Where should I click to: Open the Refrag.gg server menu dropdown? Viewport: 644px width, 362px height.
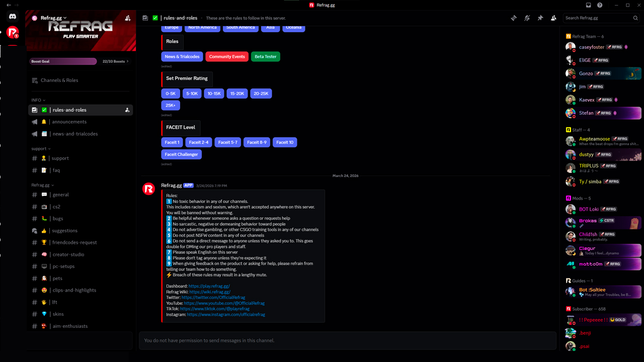click(52, 18)
